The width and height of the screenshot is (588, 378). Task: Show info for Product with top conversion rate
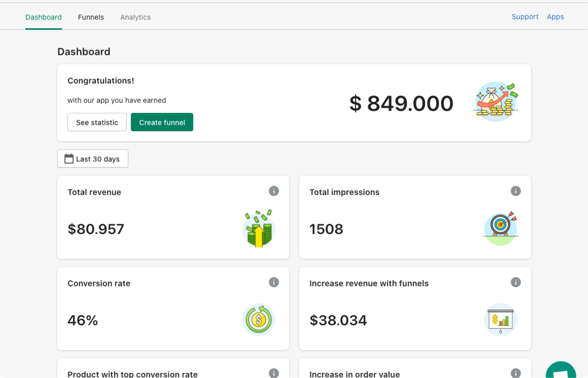[274, 373]
